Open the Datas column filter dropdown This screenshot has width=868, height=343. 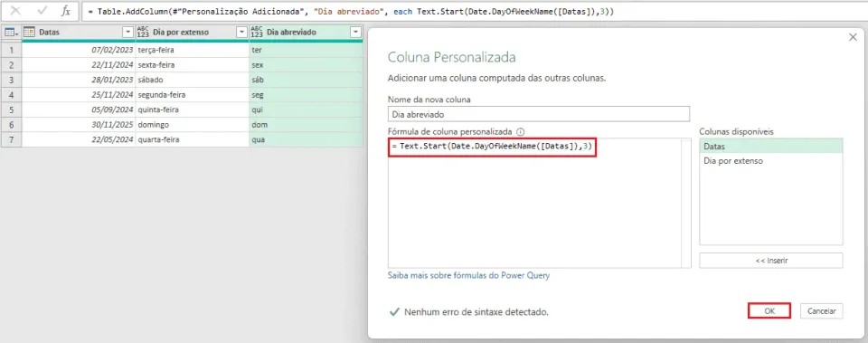127,33
